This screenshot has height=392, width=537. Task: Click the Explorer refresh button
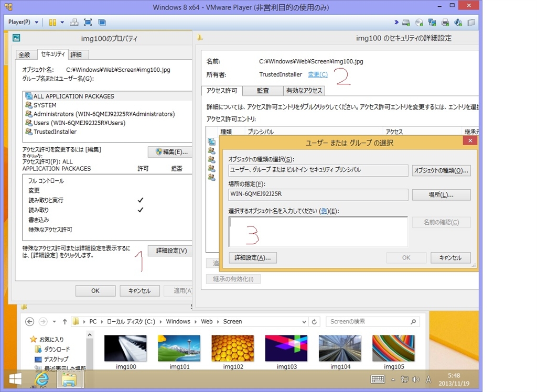click(x=314, y=322)
